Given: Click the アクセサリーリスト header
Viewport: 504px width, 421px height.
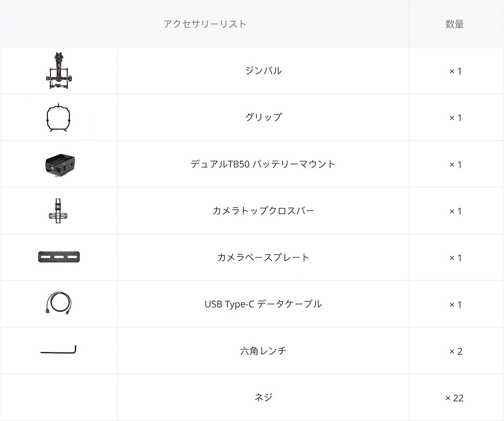Looking at the screenshot, I should tap(205, 24).
